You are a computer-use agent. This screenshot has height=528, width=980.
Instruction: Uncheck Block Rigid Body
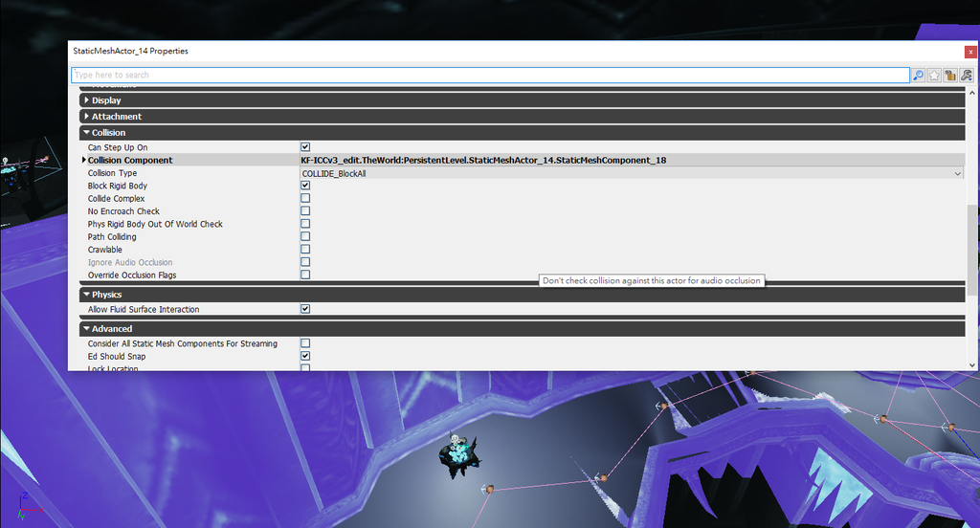[x=305, y=186]
